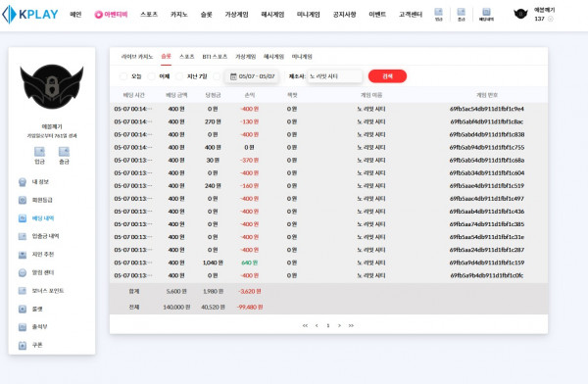Click the 출금 icon in the top header
This screenshot has width=588, height=384.
[x=462, y=15]
